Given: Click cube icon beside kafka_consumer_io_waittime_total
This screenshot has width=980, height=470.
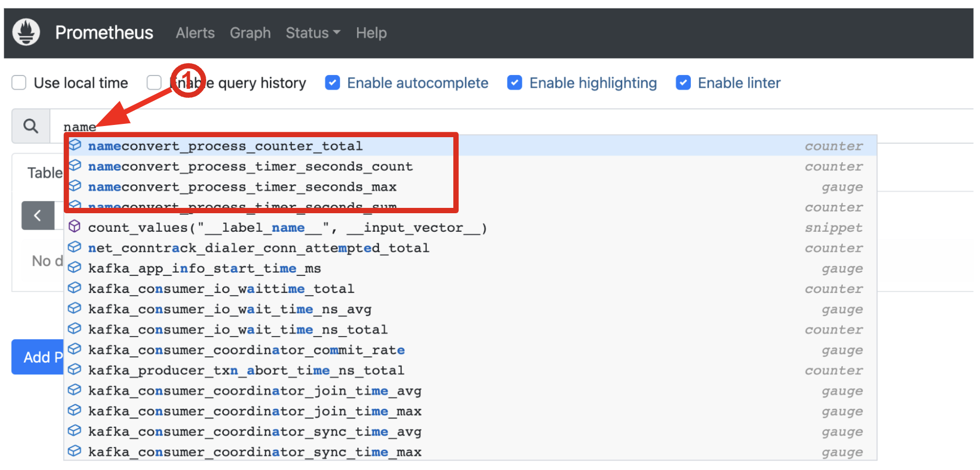Looking at the screenshot, I should pyautogui.click(x=75, y=288).
